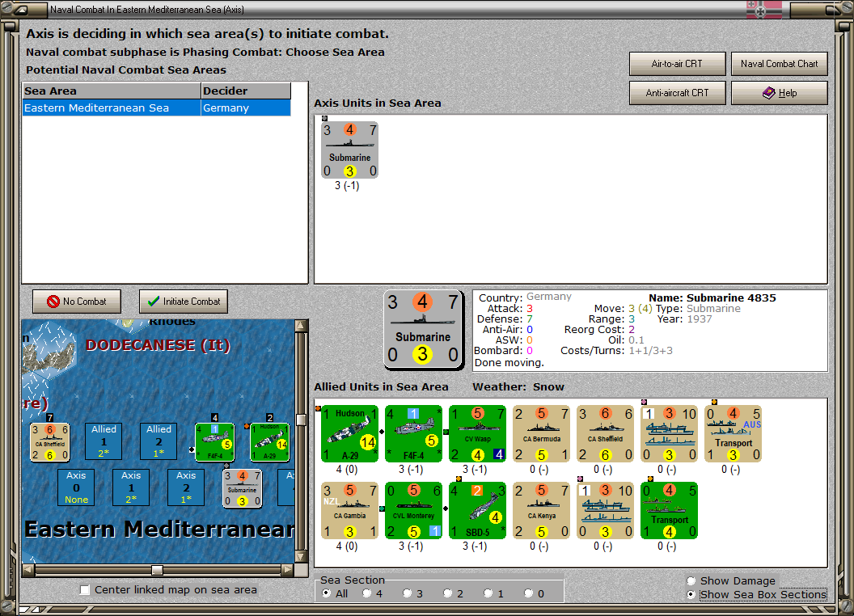The height and width of the screenshot is (616, 854).
Task: Click the map scroll right arrow
Action: point(288,570)
